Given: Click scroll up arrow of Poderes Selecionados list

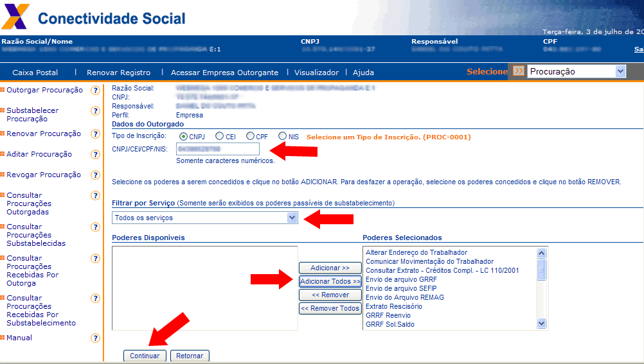Looking at the screenshot, I should 541,253.
